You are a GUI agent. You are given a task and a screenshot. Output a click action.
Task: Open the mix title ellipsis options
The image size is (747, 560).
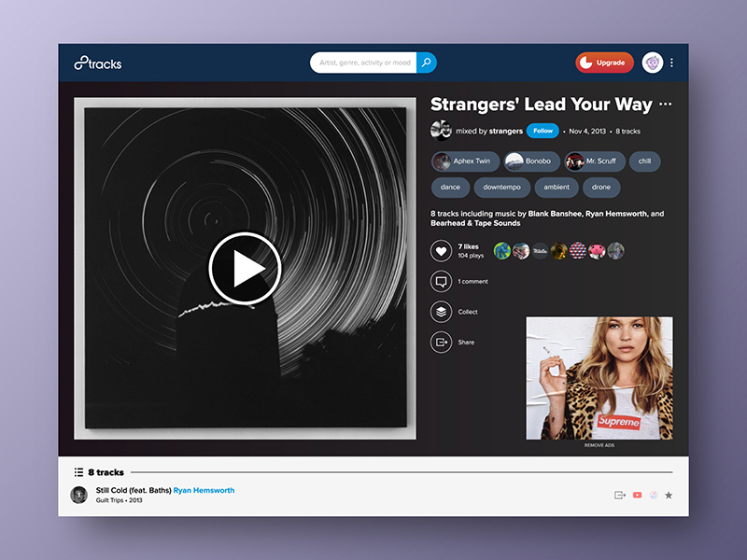point(666,104)
